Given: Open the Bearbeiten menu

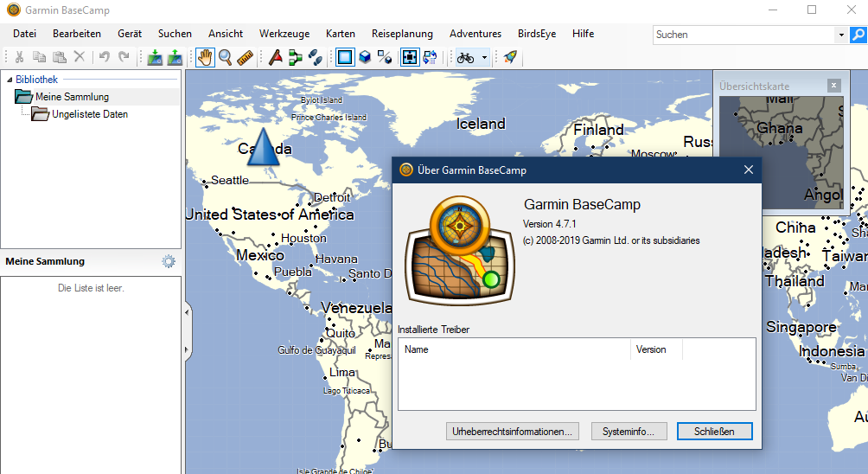Looking at the screenshot, I should (77, 34).
